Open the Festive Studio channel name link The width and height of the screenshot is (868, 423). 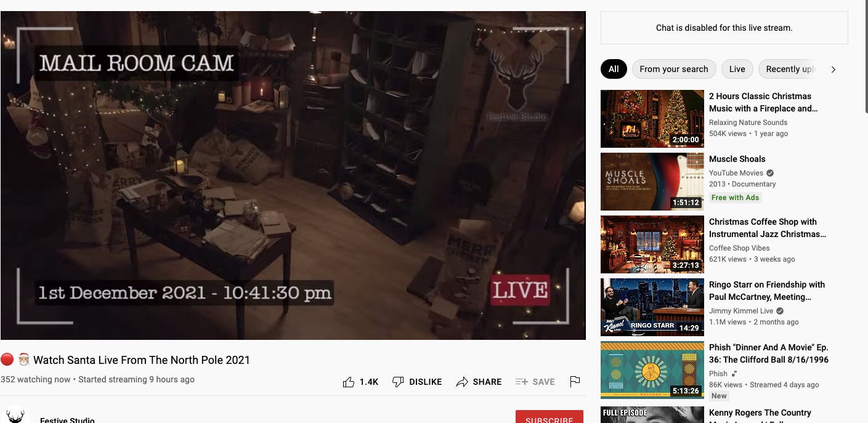pyautogui.click(x=67, y=420)
